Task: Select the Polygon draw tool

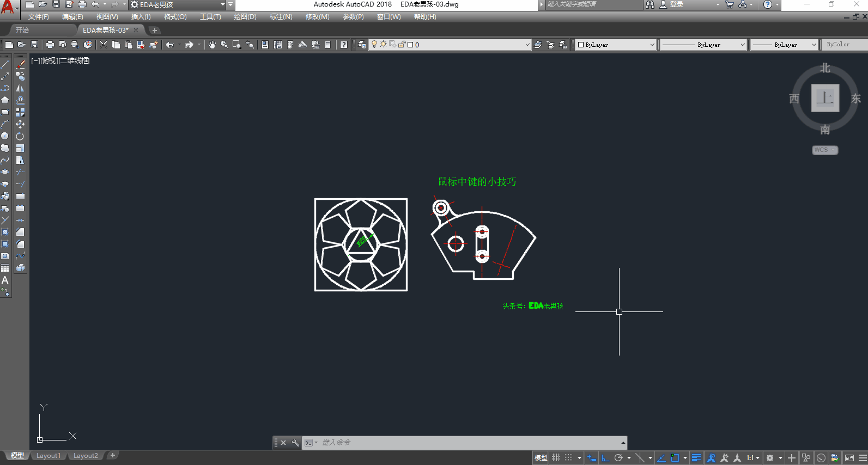Action: [5, 100]
